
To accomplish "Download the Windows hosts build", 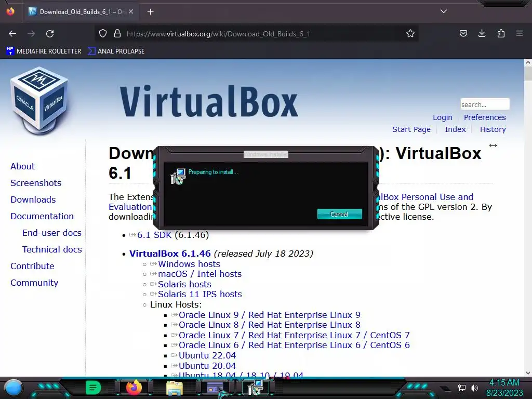I will (x=189, y=264).
